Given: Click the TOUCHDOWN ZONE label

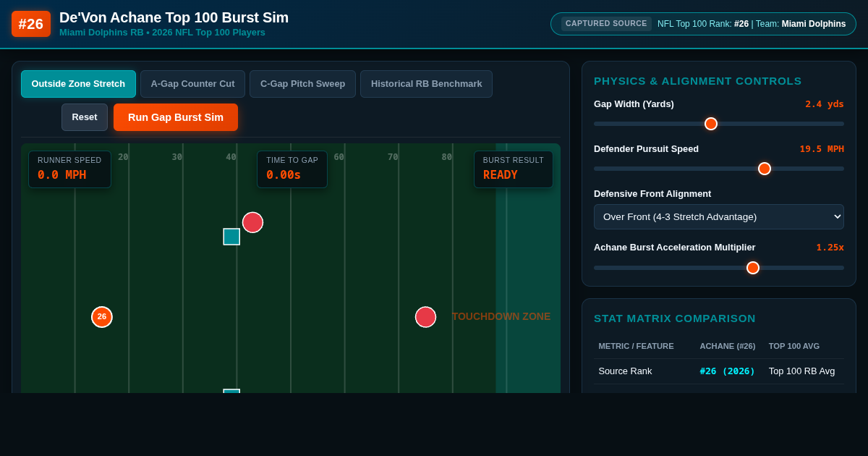Looking at the screenshot, I should pos(501,316).
